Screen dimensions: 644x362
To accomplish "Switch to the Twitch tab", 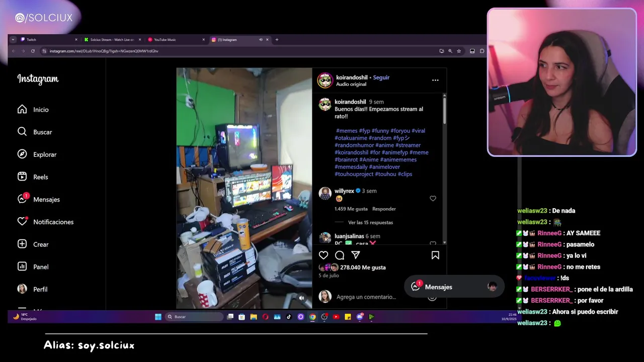I will [48, 40].
